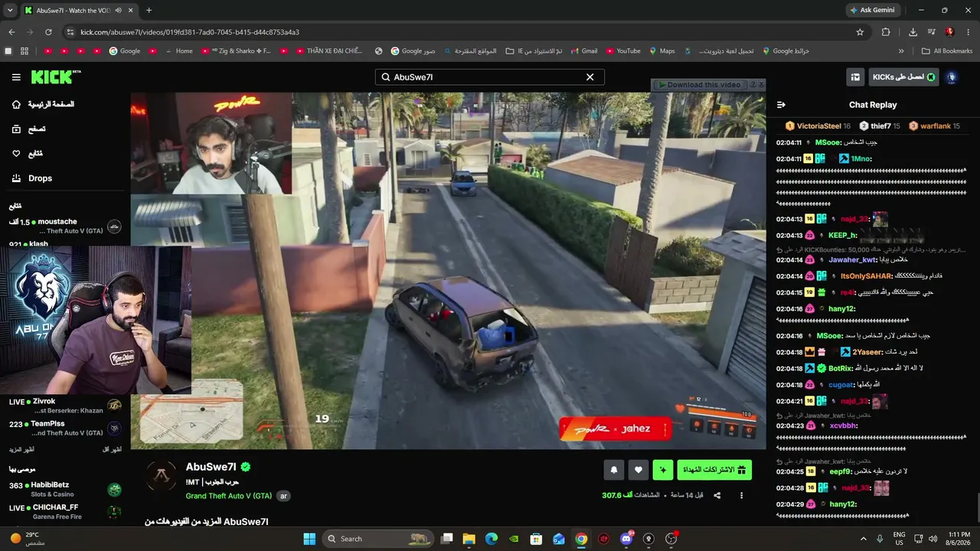The height and width of the screenshot is (551, 980).
Task: Open the All Bookmarks folder
Action: [947, 51]
